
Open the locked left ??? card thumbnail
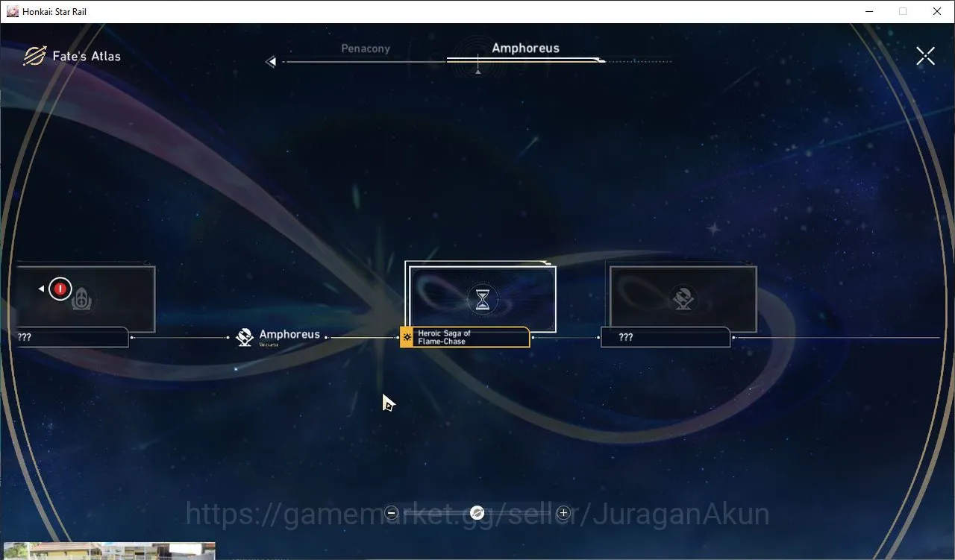point(84,298)
